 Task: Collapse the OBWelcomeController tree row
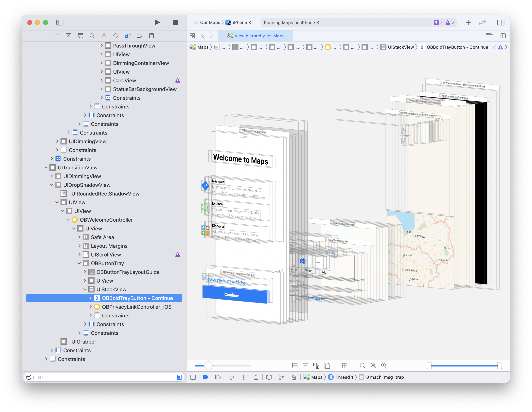pos(68,220)
